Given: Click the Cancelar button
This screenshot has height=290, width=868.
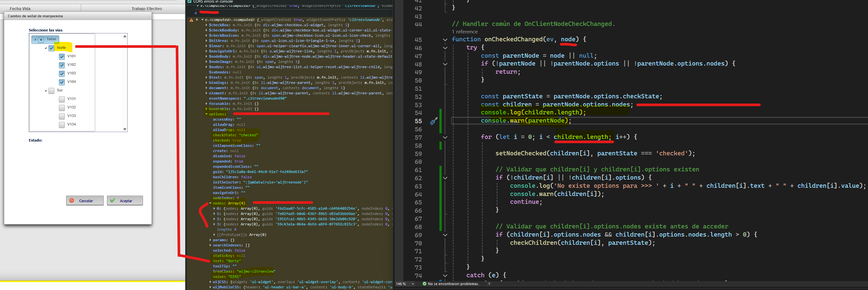Looking at the screenshot, I should [85, 201].
